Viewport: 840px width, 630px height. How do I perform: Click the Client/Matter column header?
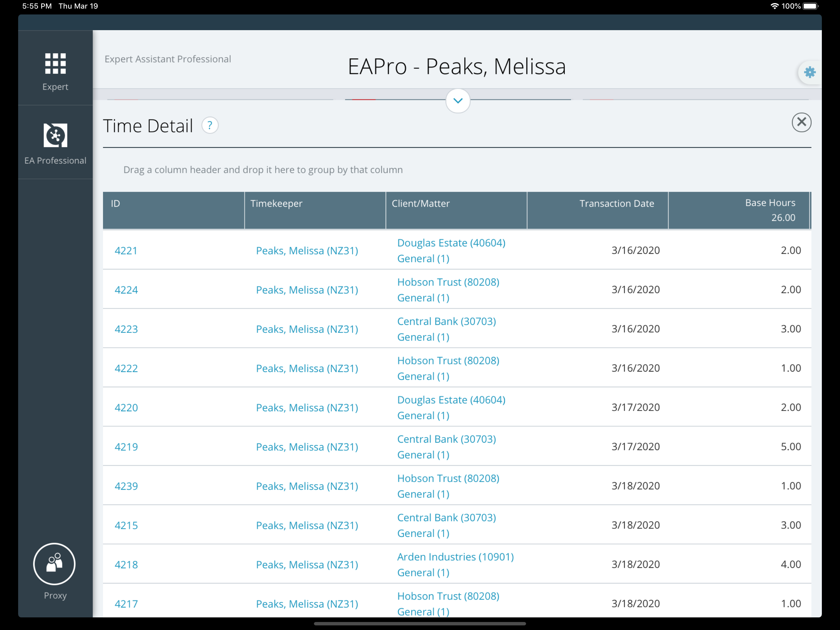420,204
